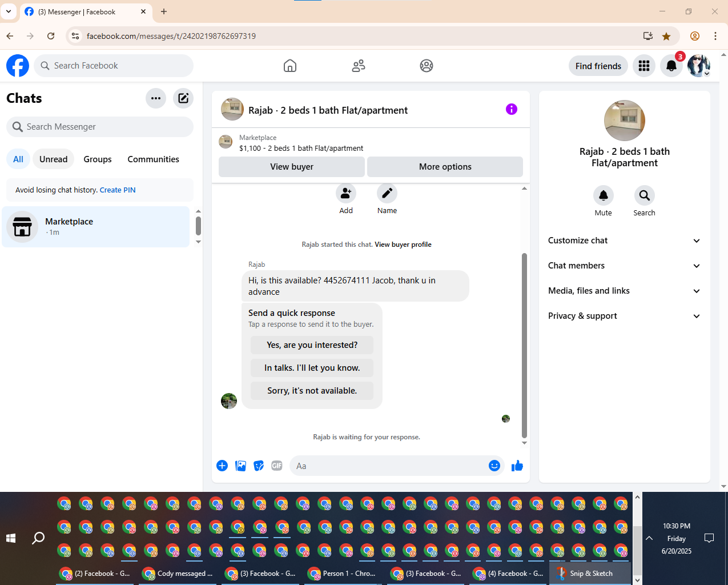Viewport: 728px width, 585px height.
Task: Focus the Search Messenger field
Action: click(100, 127)
